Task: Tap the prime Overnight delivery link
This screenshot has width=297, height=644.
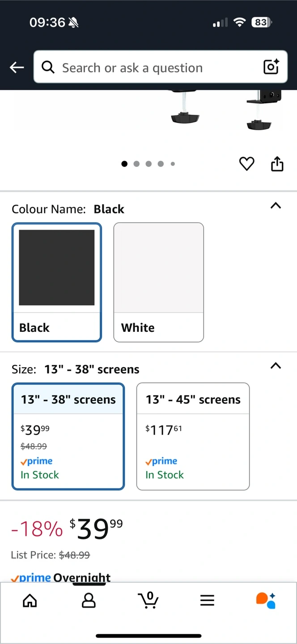Action: pos(61,577)
